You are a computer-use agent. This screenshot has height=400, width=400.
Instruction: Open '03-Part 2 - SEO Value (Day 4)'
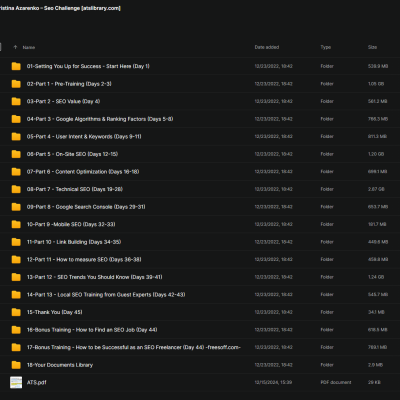(x=63, y=101)
